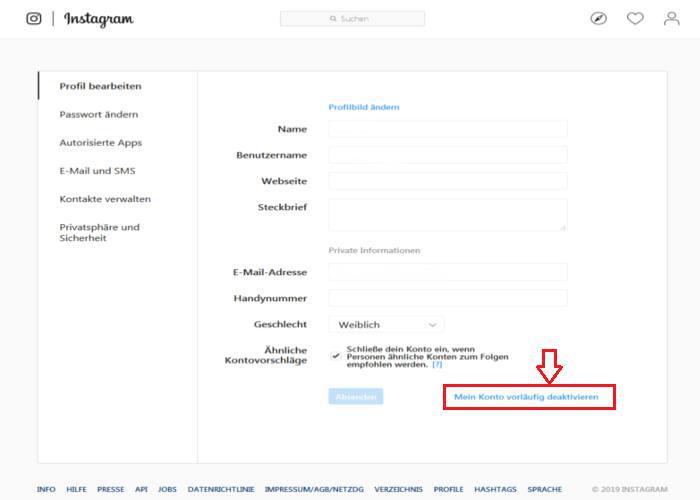This screenshot has height=500, width=700.
Task: Open the activity heart icon
Action: (x=635, y=19)
